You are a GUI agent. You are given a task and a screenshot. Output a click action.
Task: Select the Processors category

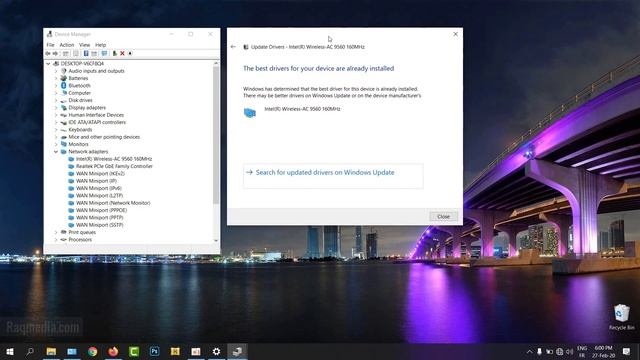coord(80,240)
